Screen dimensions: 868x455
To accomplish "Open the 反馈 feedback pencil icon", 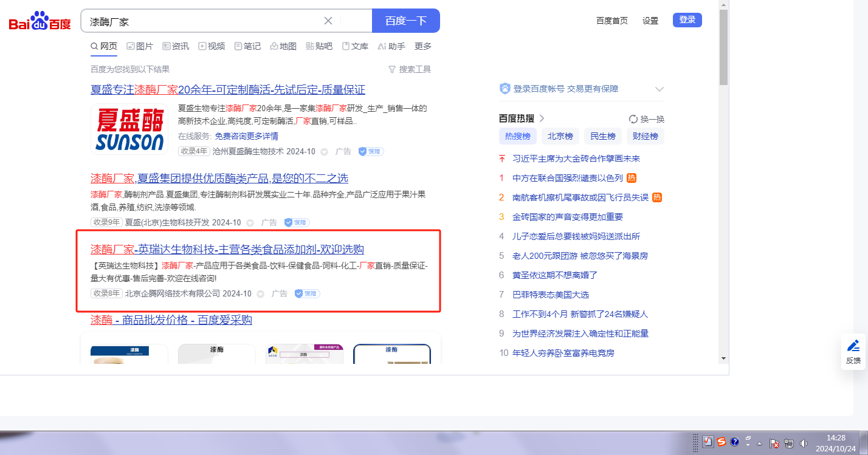I will (853, 346).
